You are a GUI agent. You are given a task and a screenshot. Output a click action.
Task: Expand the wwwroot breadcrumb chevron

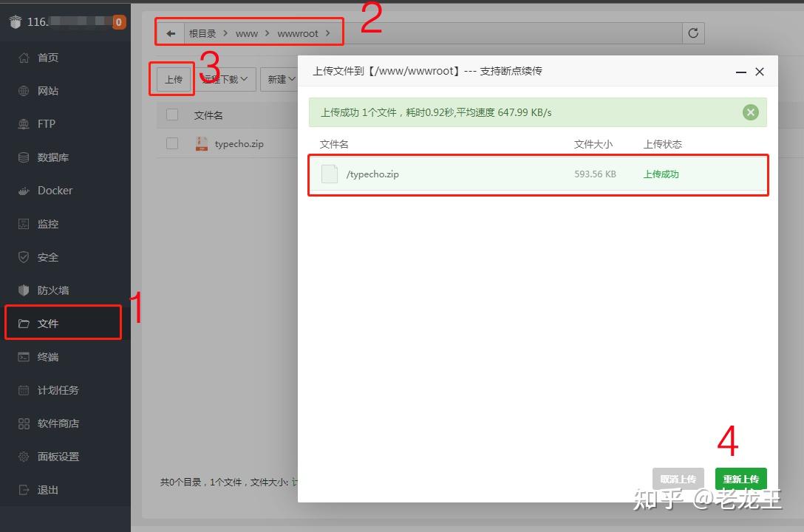pos(327,33)
